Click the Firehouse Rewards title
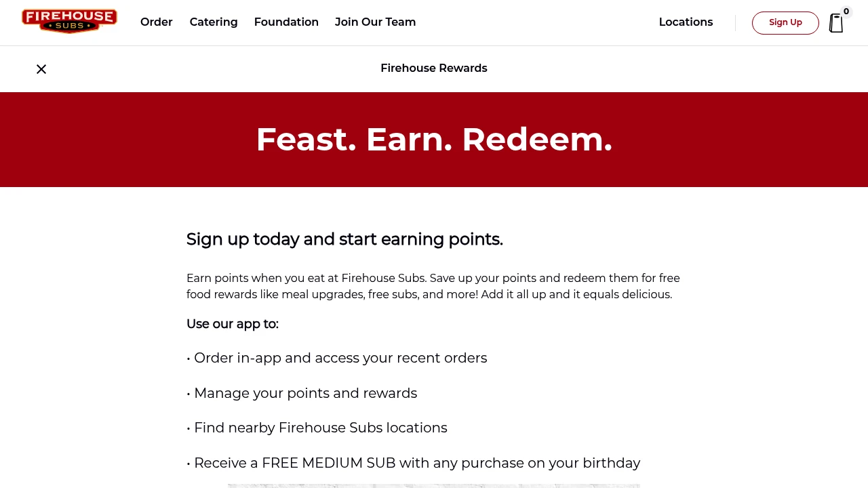This screenshot has width=868, height=488. (x=434, y=68)
